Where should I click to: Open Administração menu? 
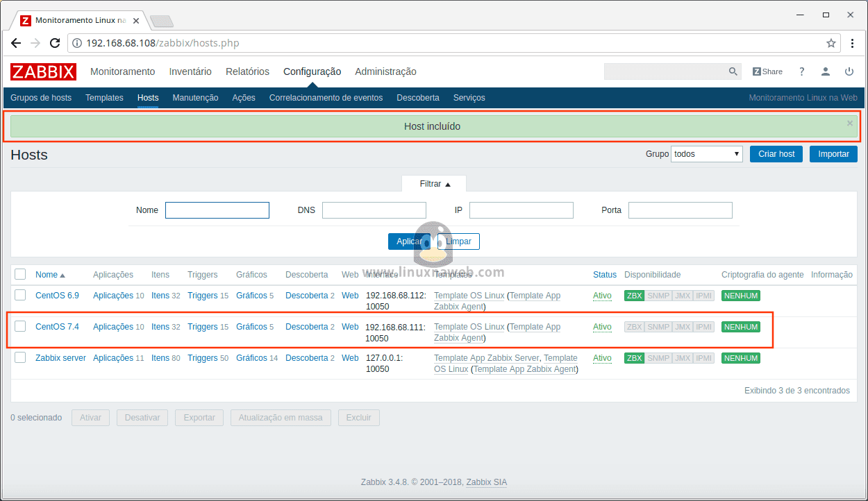(385, 71)
